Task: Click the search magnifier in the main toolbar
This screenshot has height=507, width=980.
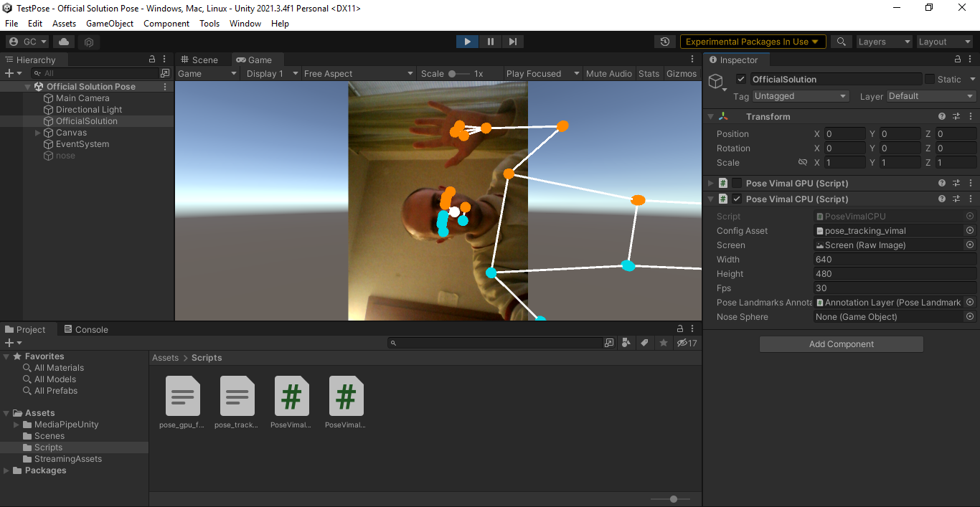Action: coord(842,42)
